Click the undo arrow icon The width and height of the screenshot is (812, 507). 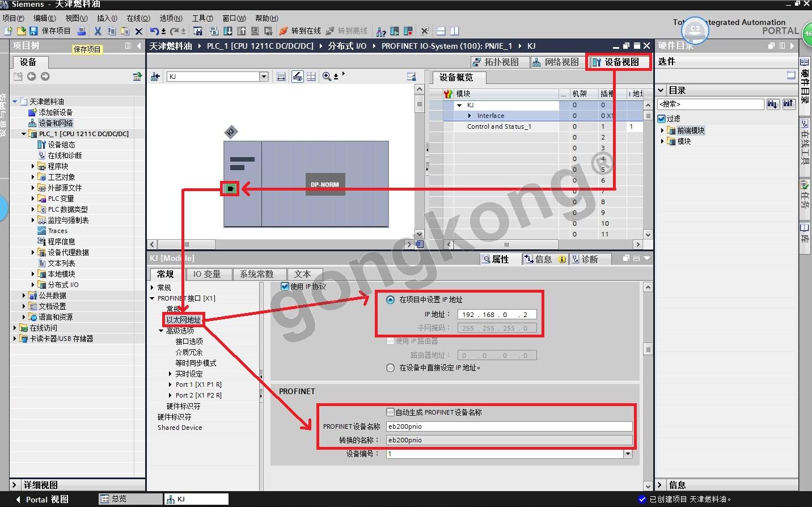click(154, 31)
